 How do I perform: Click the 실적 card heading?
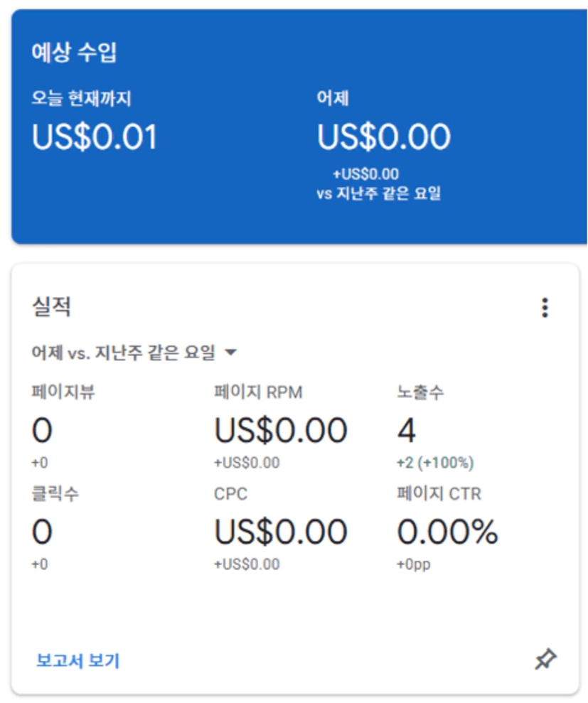click(x=52, y=307)
